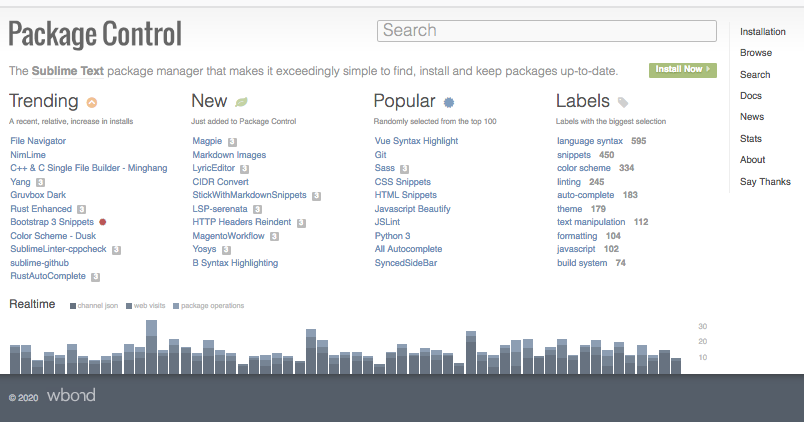804x422 pixels.
Task: Click the ST3 badge next to Magpie
Action: [x=232, y=142]
